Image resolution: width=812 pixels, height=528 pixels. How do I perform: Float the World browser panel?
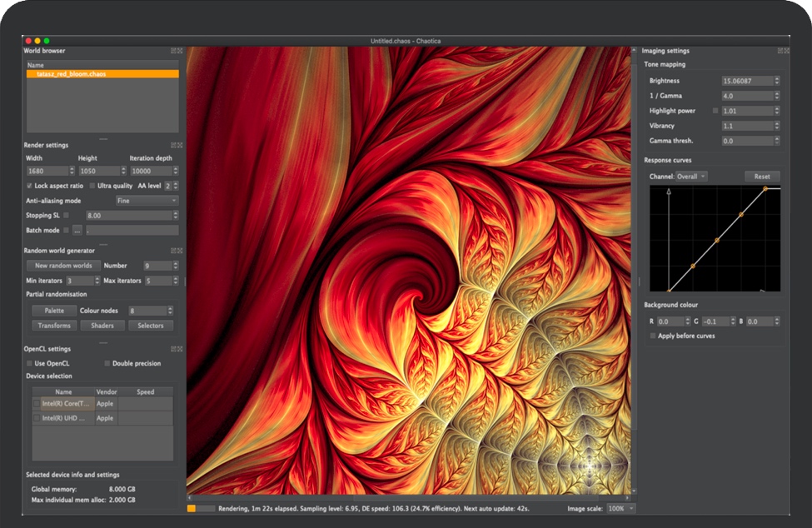pos(173,52)
